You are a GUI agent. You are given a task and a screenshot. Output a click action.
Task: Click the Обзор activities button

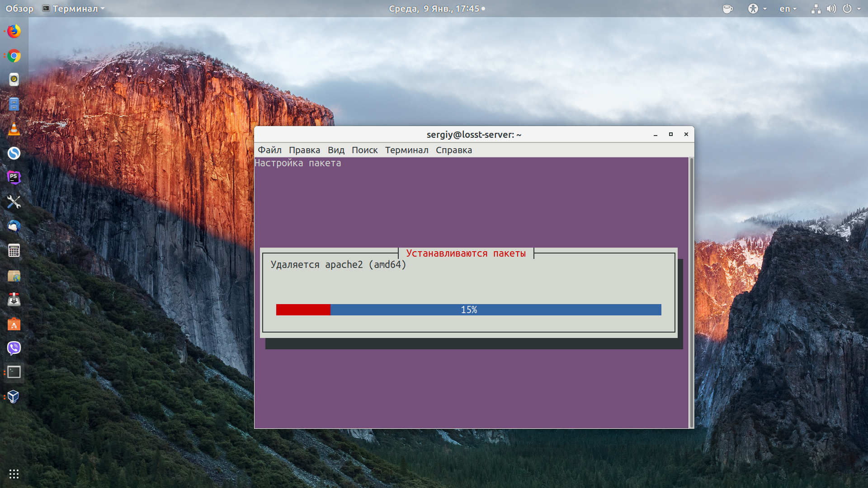pos(19,9)
